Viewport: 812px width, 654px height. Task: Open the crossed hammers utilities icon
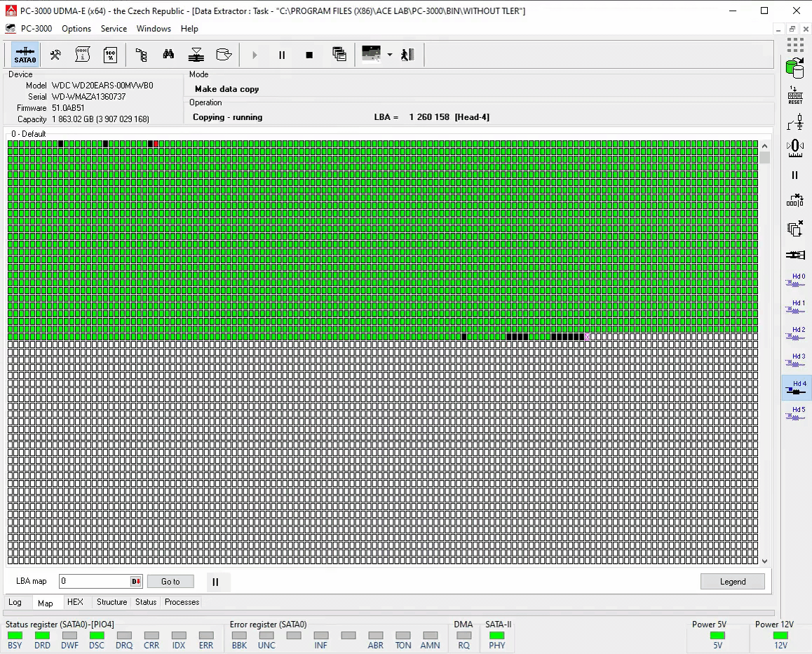[x=55, y=55]
